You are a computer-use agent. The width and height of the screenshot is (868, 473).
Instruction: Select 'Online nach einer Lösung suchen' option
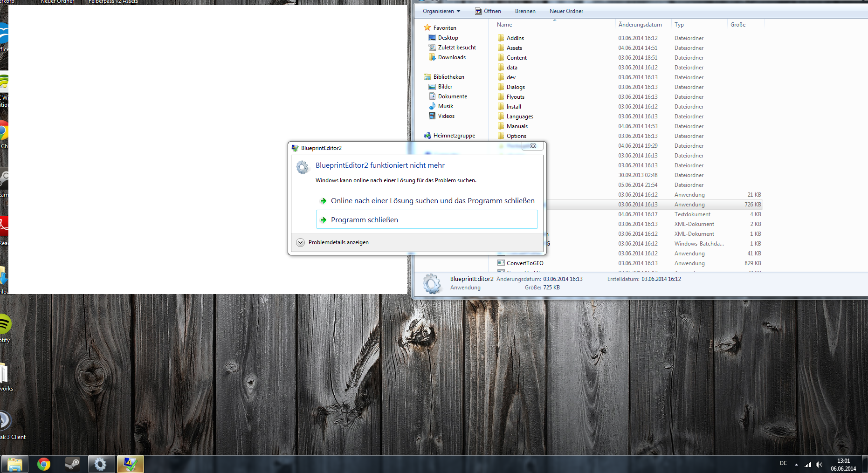click(427, 201)
